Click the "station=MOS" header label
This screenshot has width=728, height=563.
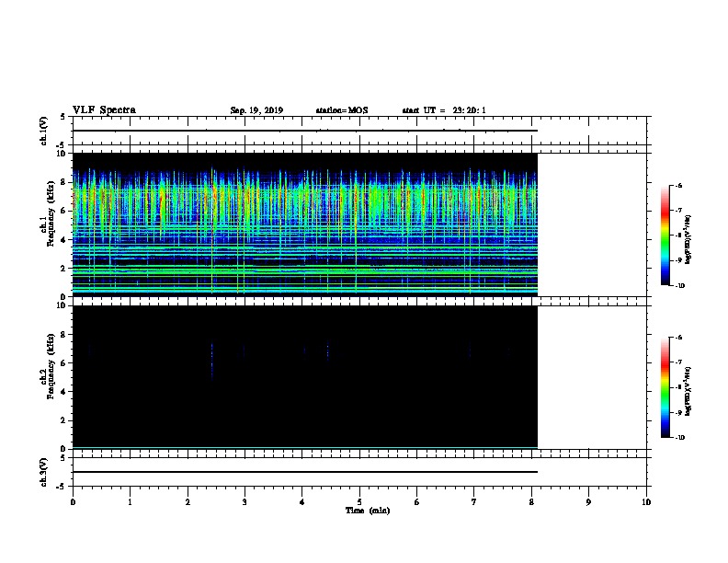(x=342, y=110)
